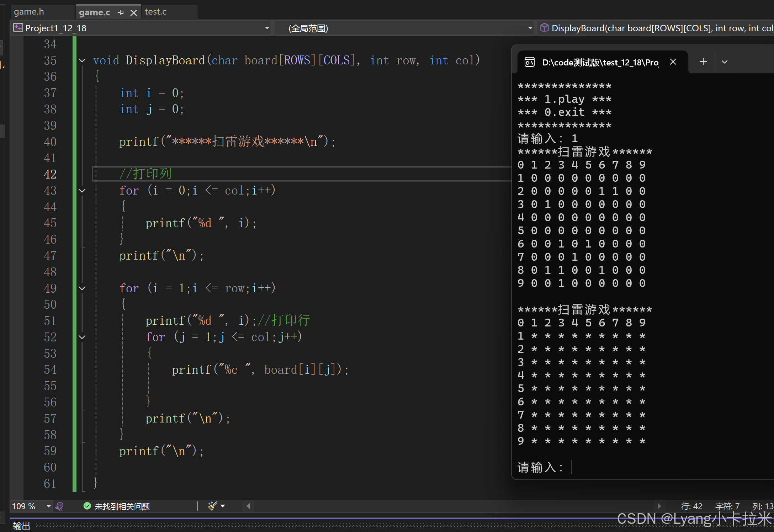The height and width of the screenshot is (532, 774).
Task: Open terminal tab list chevron dropdown
Action: tap(725, 62)
